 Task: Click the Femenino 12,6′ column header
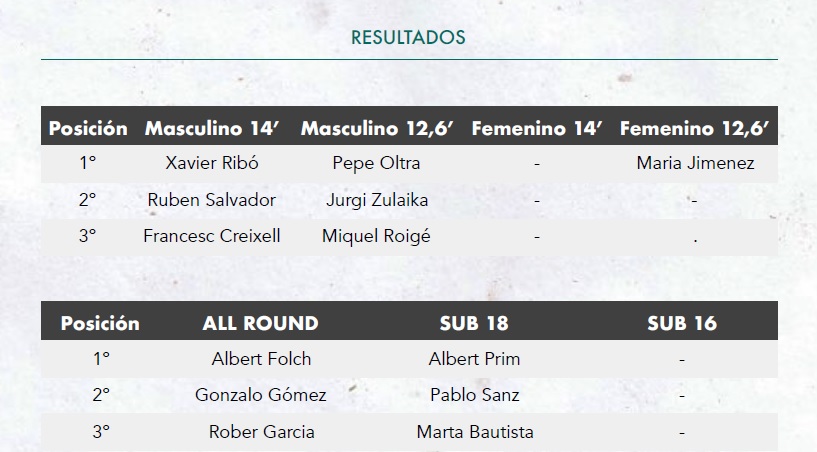point(694,128)
